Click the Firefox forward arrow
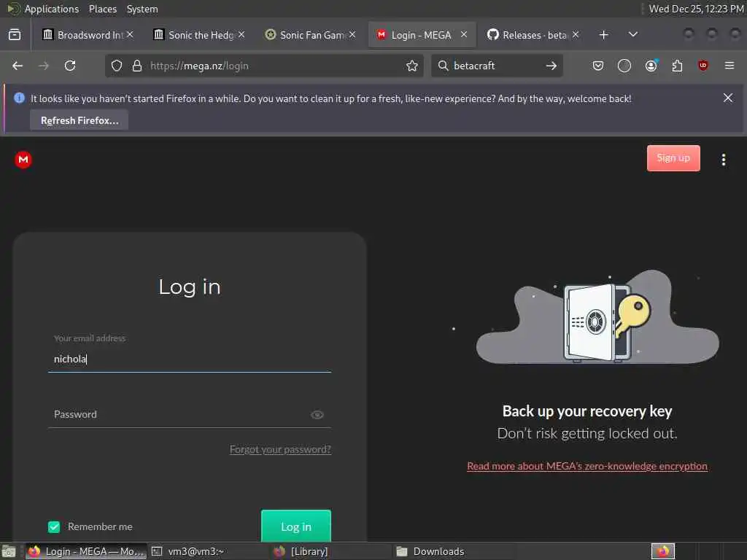This screenshot has height=560, width=747. click(44, 66)
